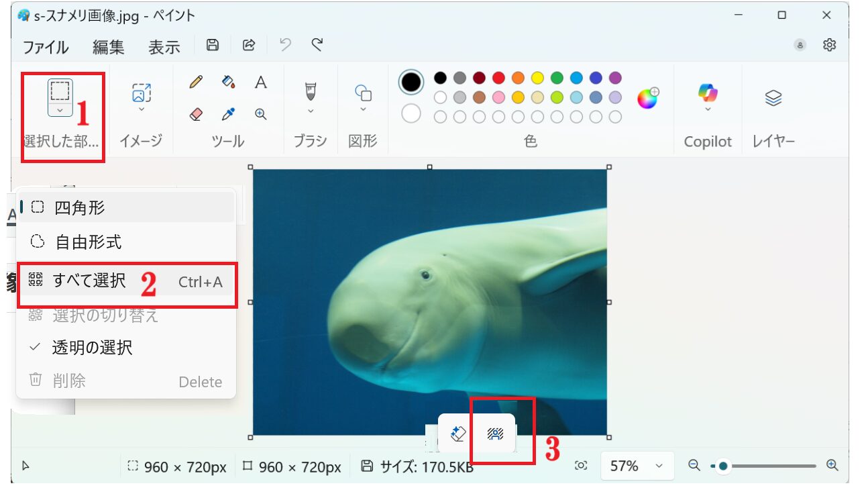Select the Magnifier tool

pyautogui.click(x=261, y=115)
